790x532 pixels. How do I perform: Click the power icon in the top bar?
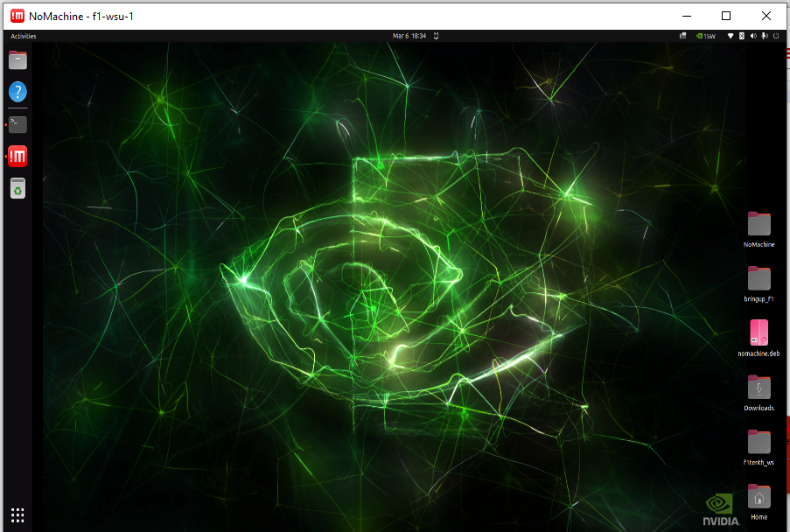click(x=775, y=36)
